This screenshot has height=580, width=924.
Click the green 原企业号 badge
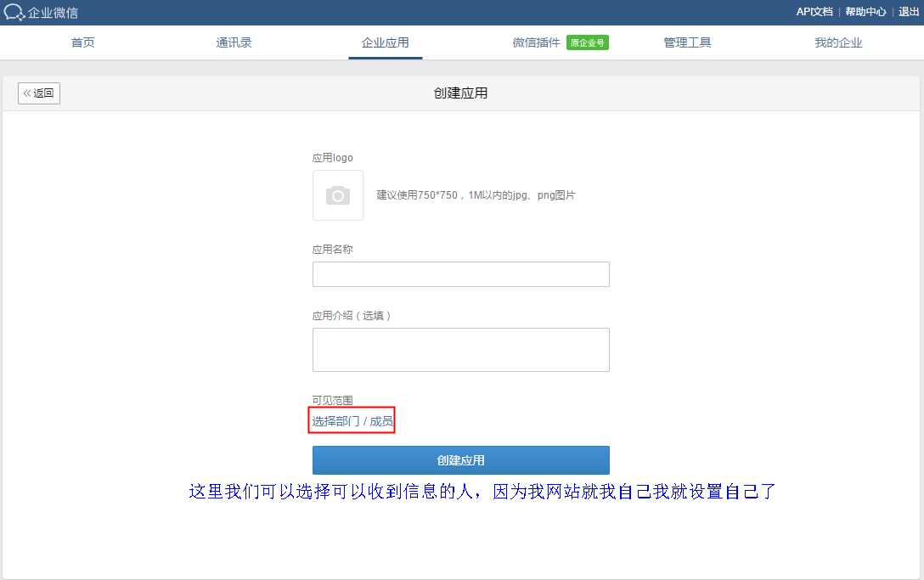click(588, 42)
